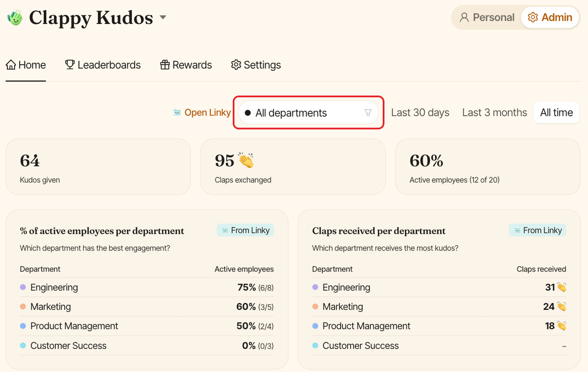588x372 pixels.
Task: Click the gear icon next to Settings
Action: click(236, 65)
